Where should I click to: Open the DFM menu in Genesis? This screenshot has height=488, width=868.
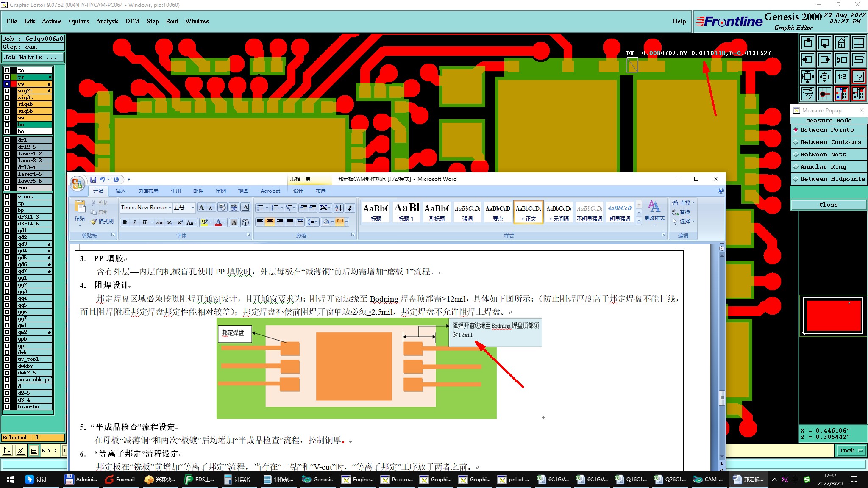click(133, 21)
